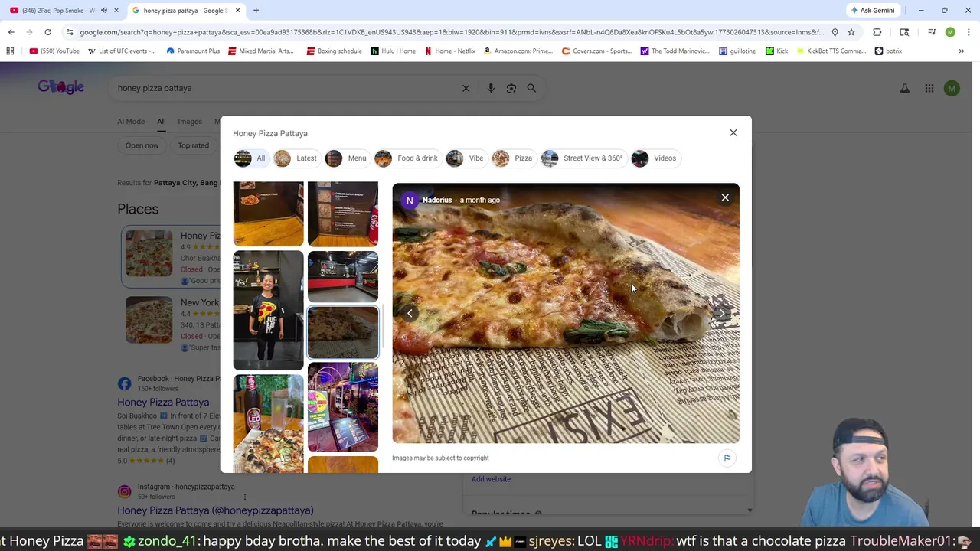Image resolution: width=980 pixels, height=551 pixels.
Task: Close the honey pizza pattaya tab
Action: 237,11
